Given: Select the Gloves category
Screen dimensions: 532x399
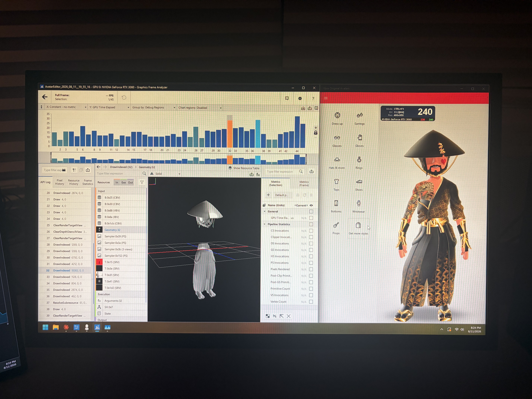Looking at the screenshot, I should coord(360,141).
